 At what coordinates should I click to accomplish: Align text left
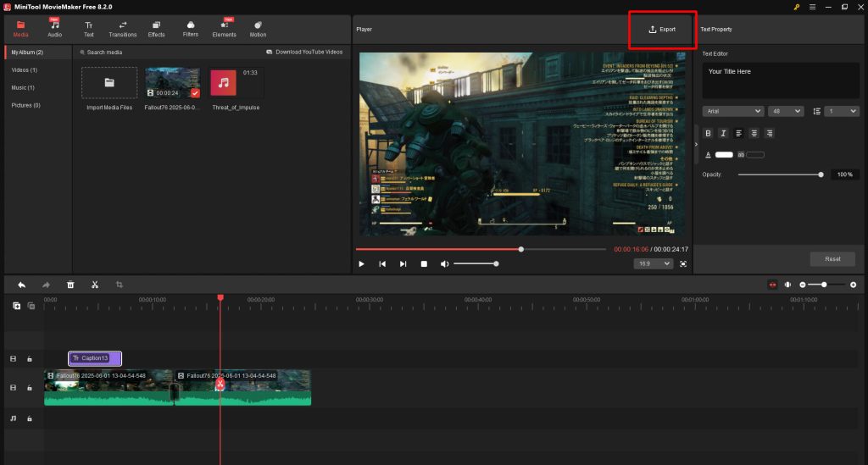click(738, 133)
